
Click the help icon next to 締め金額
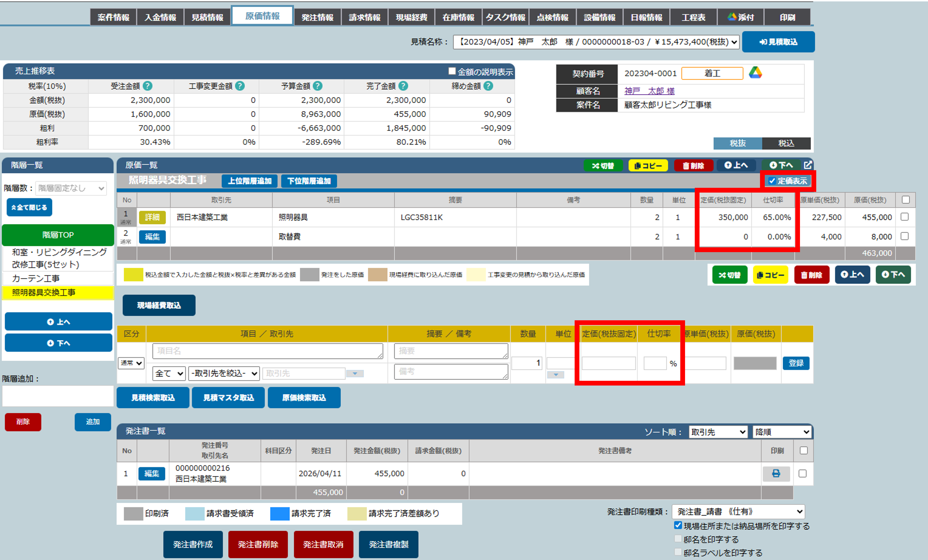tap(488, 86)
